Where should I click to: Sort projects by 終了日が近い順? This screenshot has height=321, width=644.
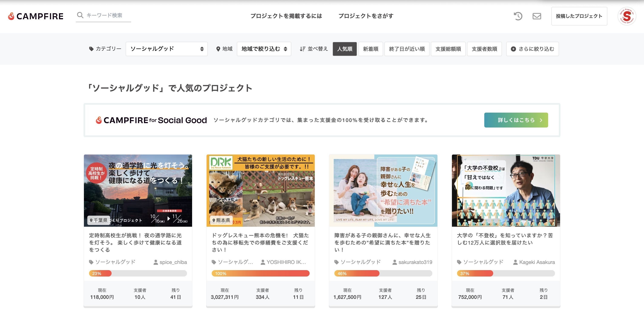[x=407, y=49]
